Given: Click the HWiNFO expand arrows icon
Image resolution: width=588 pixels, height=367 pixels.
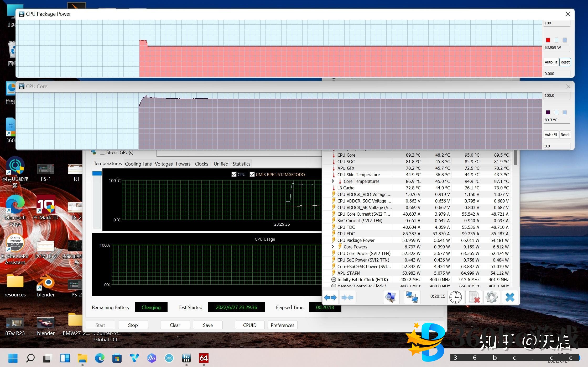Looking at the screenshot, I should tap(330, 297).
